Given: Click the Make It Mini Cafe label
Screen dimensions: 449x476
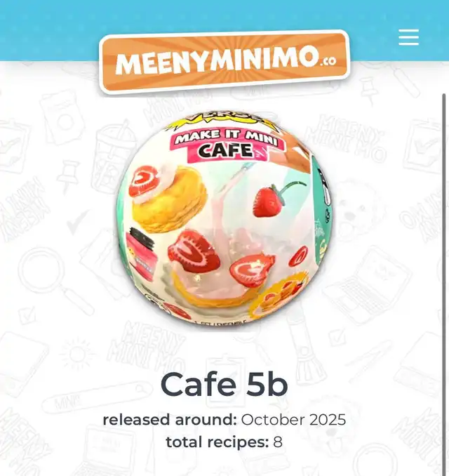Looking at the screenshot, I should point(228,145).
